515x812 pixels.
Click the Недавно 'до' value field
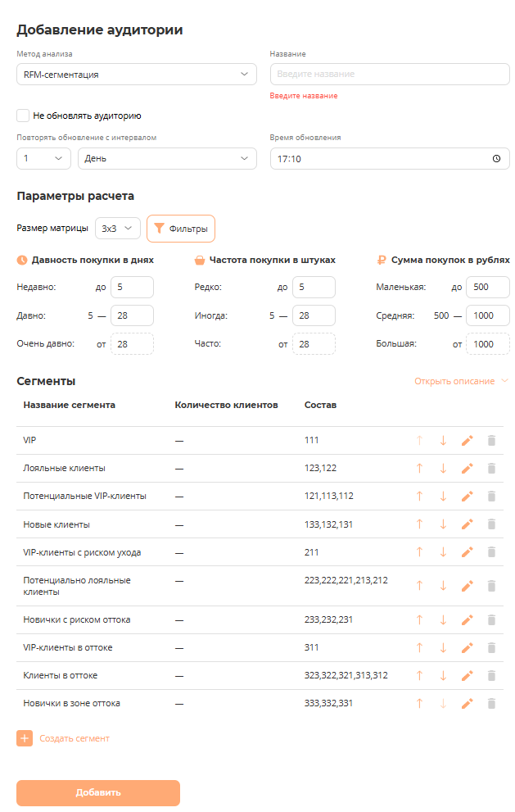pos(132,288)
